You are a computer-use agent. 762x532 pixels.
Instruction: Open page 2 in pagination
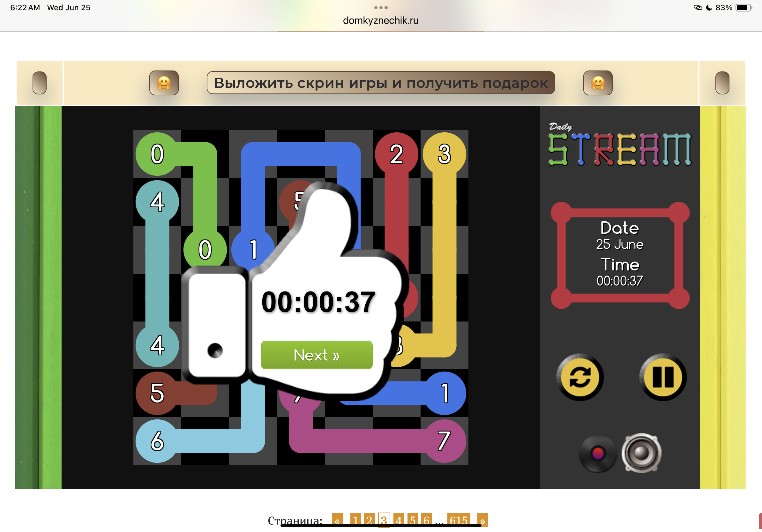(x=369, y=521)
